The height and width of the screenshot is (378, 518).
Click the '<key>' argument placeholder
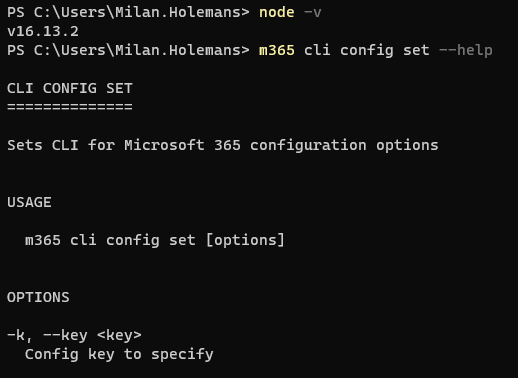[x=119, y=335]
